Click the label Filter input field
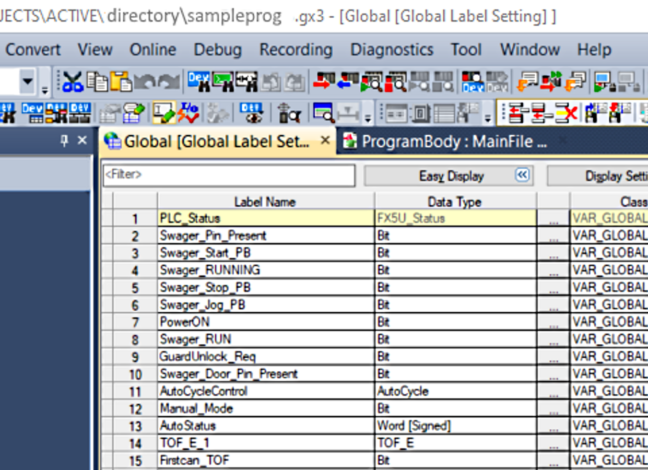648x470 pixels. [x=229, y=175]
